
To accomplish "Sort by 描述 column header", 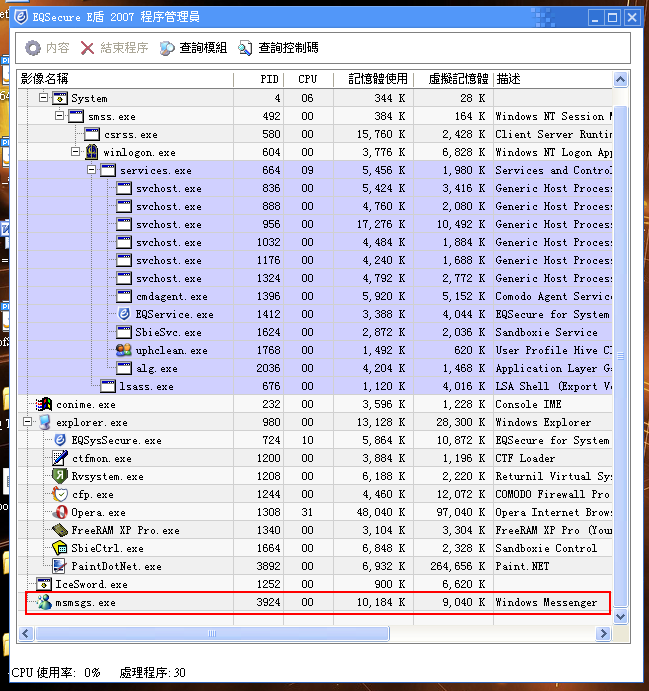I will pyautogui.click(x=553, y=79).
